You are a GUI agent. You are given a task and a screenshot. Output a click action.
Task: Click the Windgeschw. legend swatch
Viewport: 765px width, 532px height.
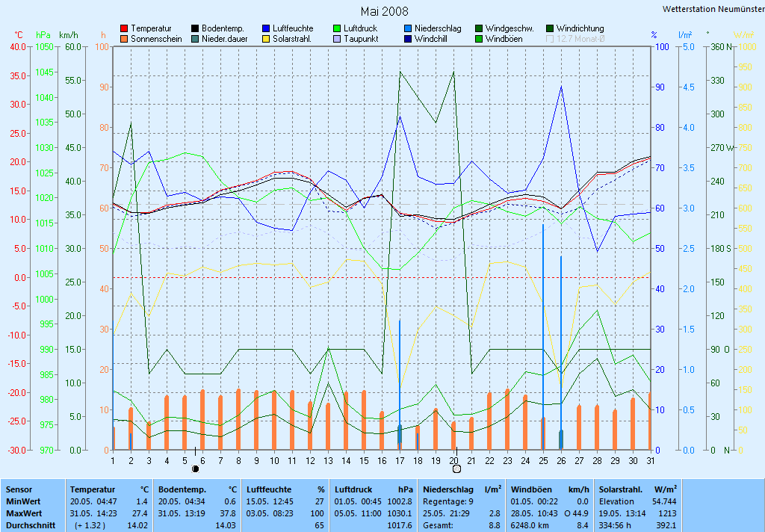click(x=479, y=29)
